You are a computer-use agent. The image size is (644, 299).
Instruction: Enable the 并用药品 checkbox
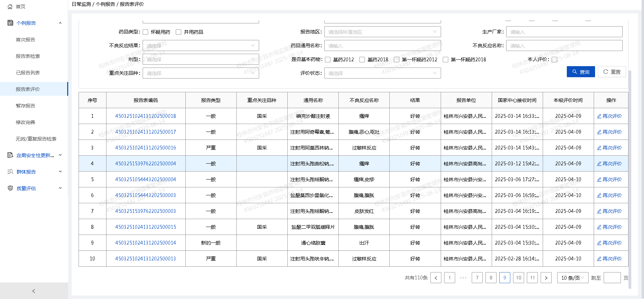178,32
